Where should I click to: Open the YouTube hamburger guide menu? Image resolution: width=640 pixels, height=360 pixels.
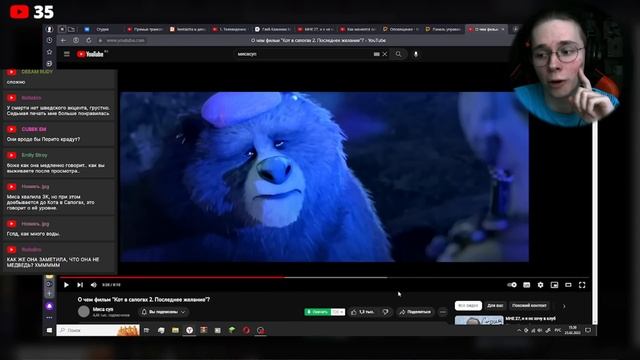point(67,54)
